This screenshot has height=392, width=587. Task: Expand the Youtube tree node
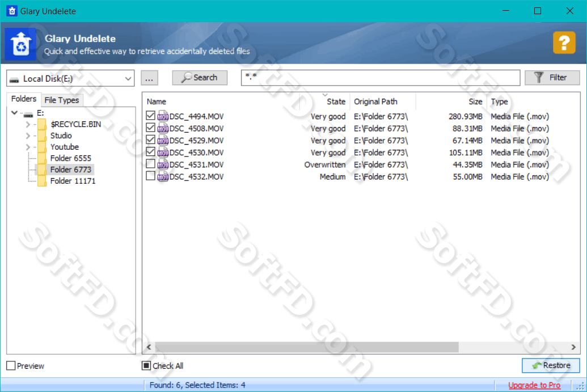[28, 147]
